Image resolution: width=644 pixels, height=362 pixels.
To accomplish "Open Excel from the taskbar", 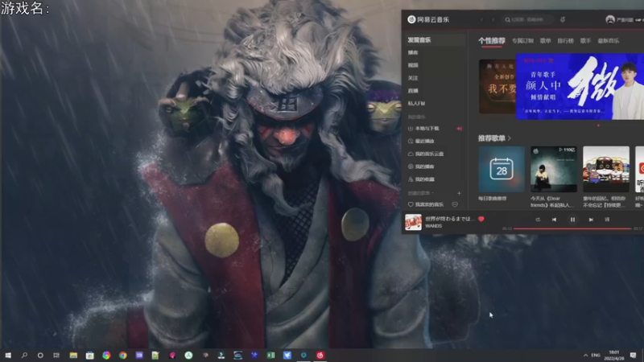I will click(x=270, y=355).
